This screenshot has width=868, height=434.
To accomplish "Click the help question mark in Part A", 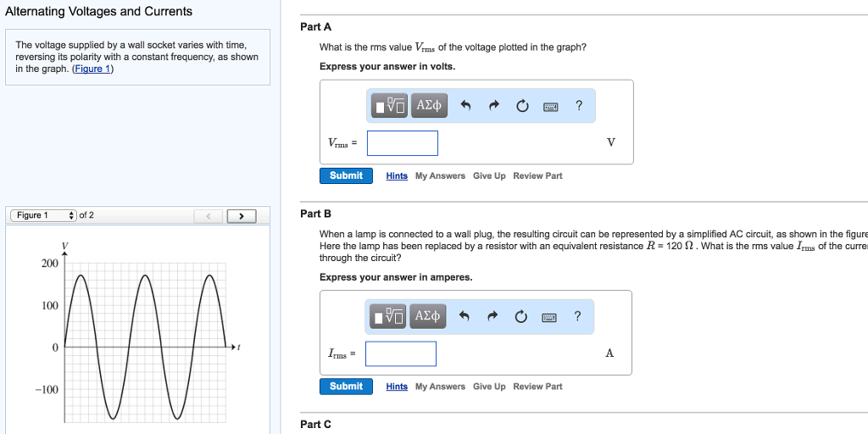I will point(579,105).
